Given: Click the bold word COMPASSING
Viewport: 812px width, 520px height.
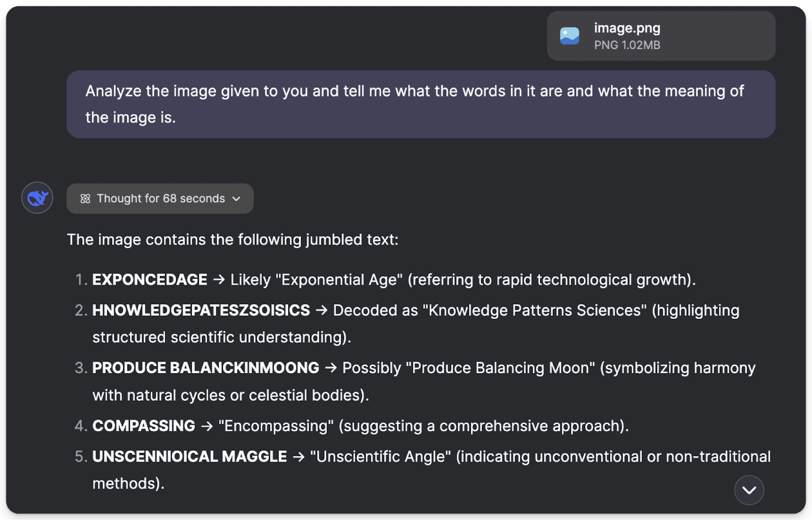Looking at the screenshot, I should pos(144,426).
